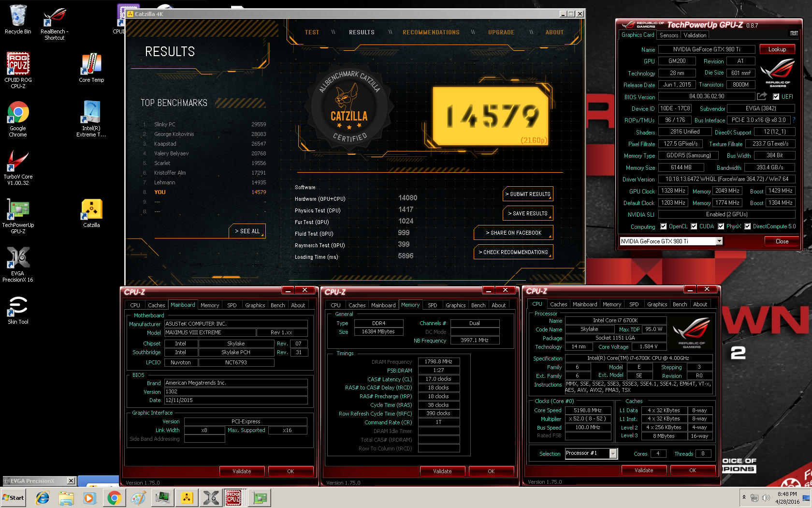The width and height of the screenshot is (812, 508).
Task: Open Caches tab in the right CPU-Z window
Action: pyautogui.click(x=558, y=304)
